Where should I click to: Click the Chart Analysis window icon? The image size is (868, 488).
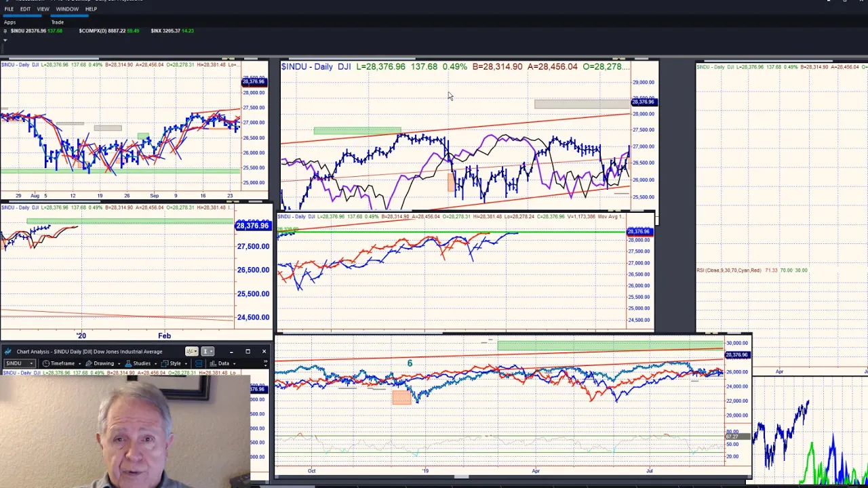(x=7, y=351)
